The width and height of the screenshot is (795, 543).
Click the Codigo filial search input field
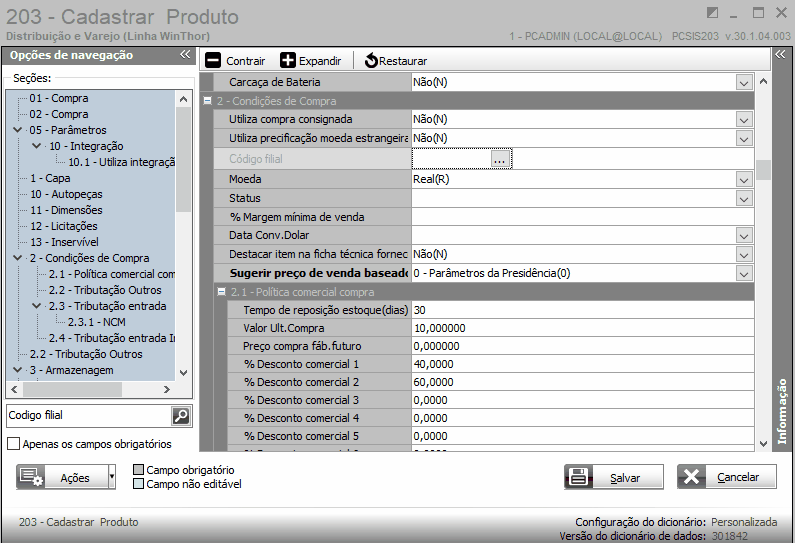coord(89,416)
